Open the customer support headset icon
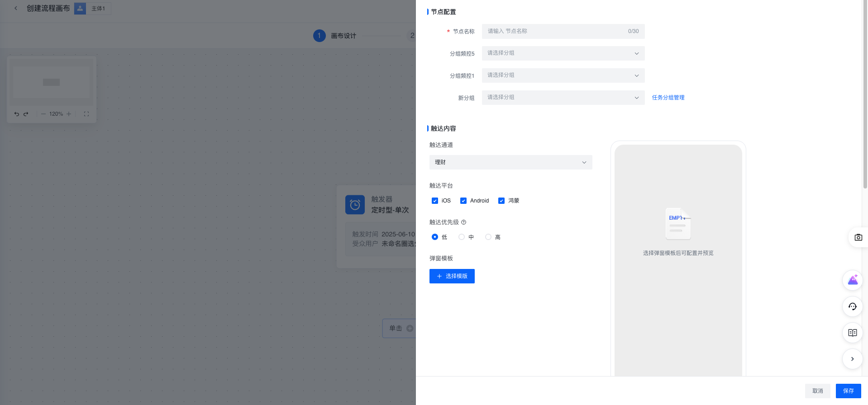The width and height of the screenshot is (868, 405). pyautogui.click(x=853, y=306)
